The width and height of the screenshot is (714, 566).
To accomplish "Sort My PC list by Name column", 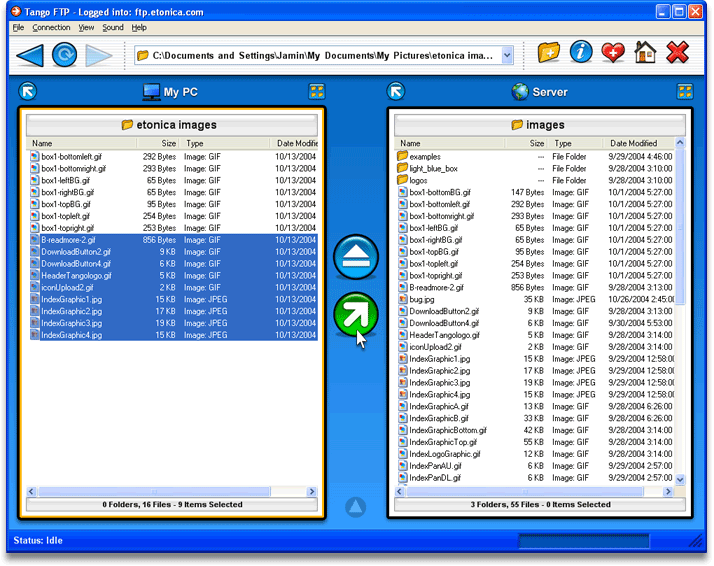I will (x=82, y=143).
